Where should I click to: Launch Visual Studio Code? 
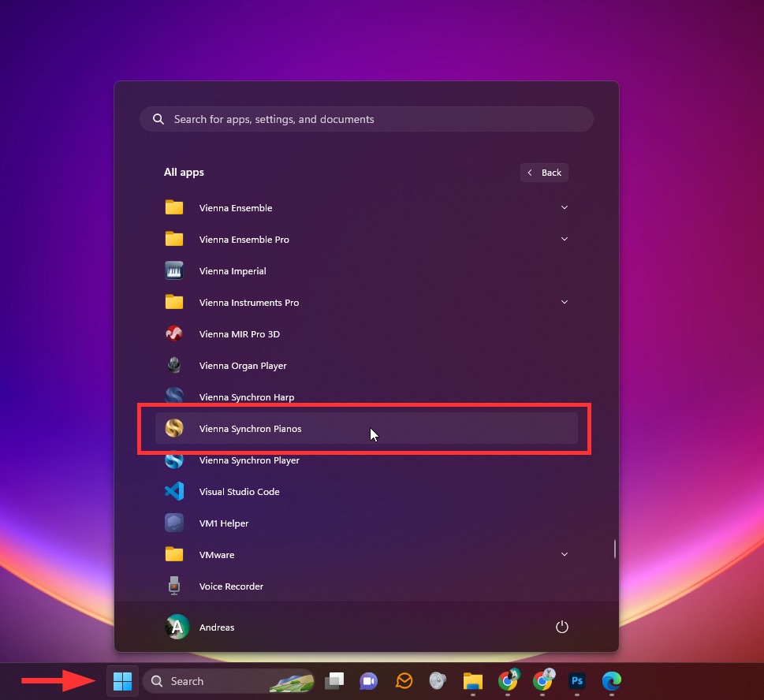[x=367, y=492]
